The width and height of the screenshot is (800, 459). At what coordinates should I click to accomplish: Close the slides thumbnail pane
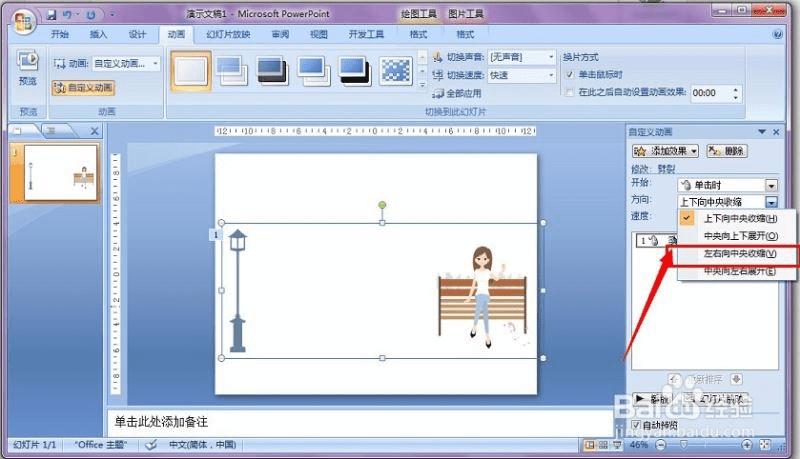coord(94,131)
